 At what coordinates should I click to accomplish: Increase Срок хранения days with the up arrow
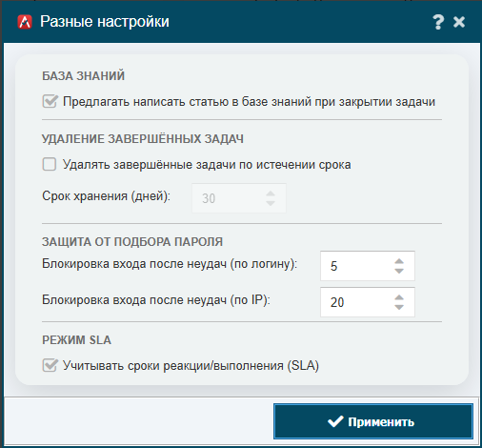tap(271, 193)
